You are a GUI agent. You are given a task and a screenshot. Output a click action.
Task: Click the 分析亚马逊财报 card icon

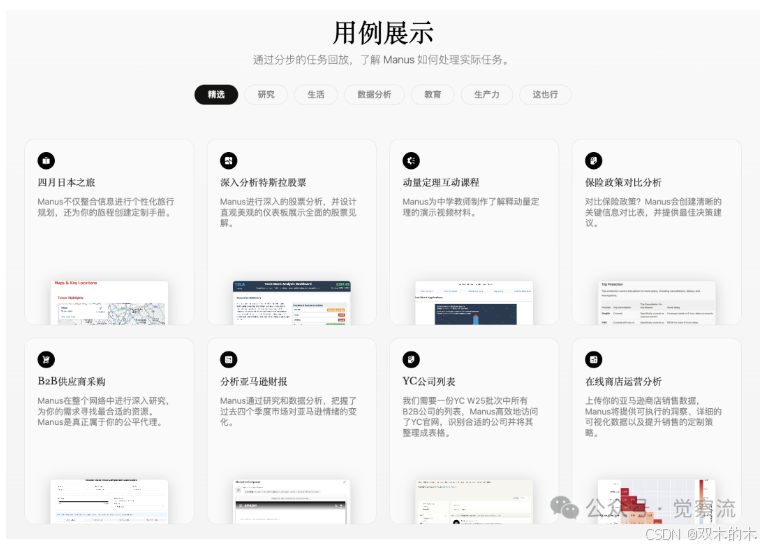coord(229,359)
